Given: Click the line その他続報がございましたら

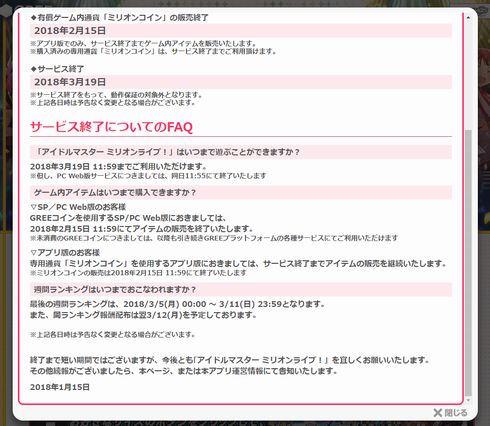Looking at the screenshot, I should tap(184, 371).
